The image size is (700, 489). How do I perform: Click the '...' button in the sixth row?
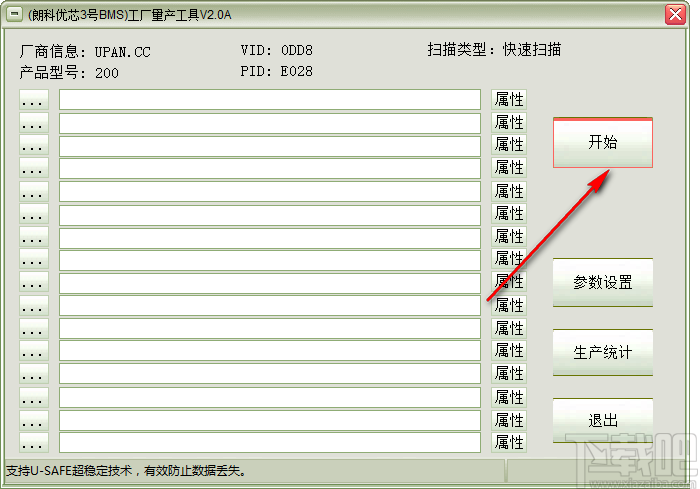[34, 214]
